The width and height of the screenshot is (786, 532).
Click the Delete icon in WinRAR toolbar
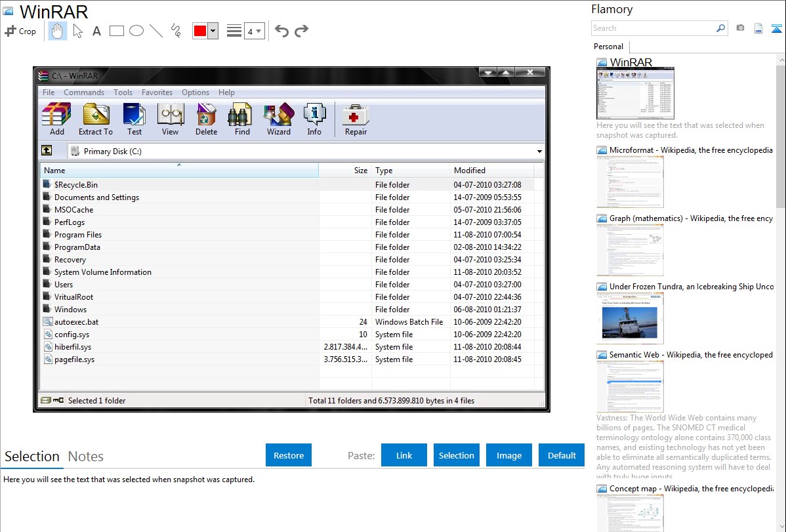(206, 119)
